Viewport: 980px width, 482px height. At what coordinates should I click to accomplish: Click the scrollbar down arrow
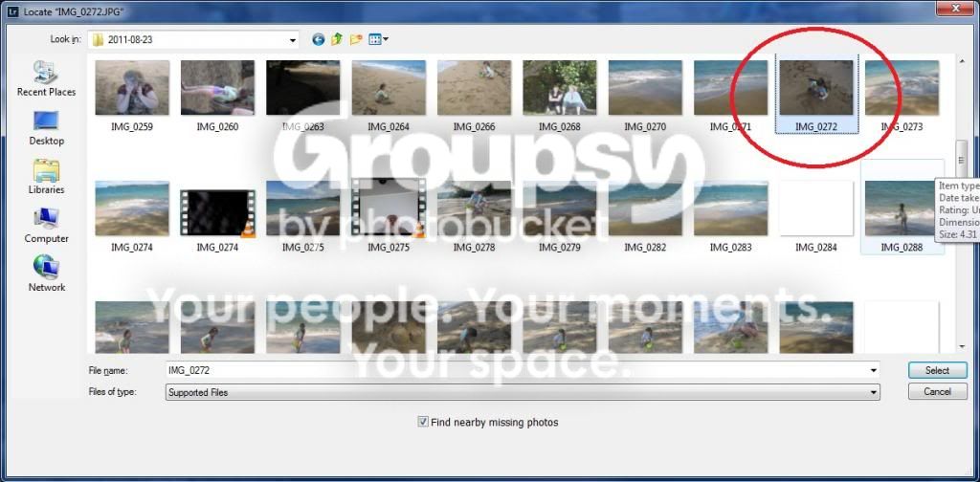pyautogui.click(x=961, y=346)
